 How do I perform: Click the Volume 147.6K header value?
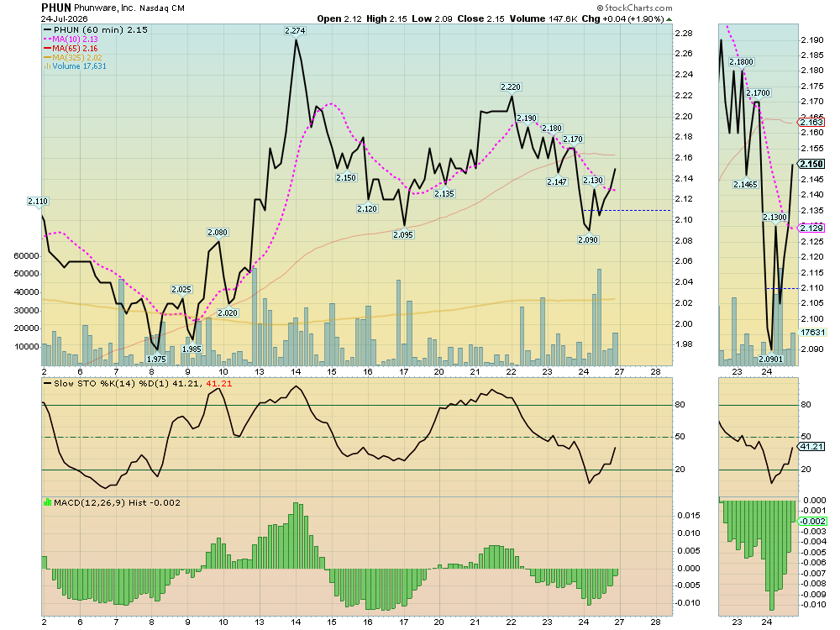coord(543,18)
